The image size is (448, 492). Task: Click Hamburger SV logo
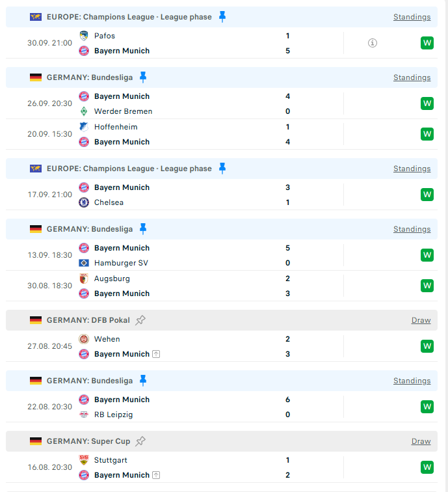(84, 263)
